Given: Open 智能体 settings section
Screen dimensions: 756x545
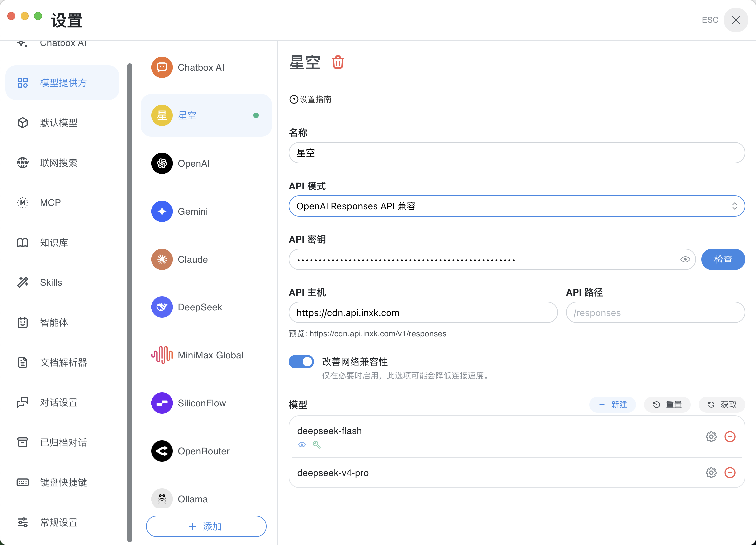Looking at the screenshot, I should [62, 322].
